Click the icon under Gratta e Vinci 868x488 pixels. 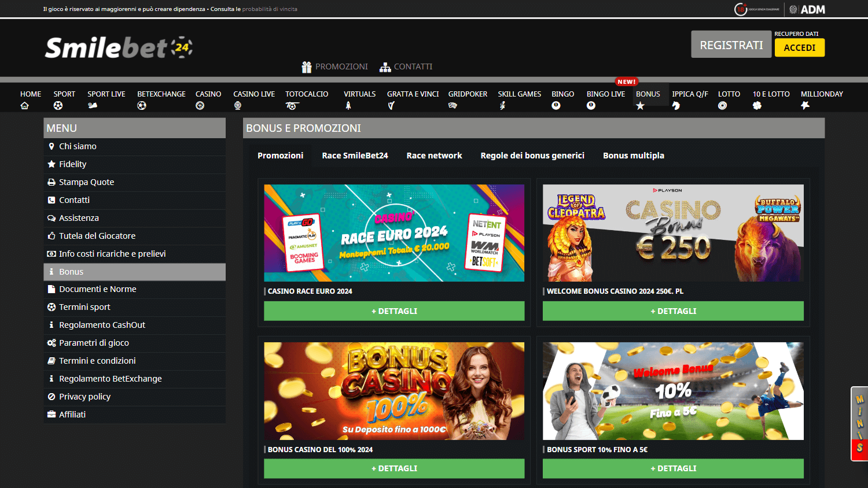pyautogui.click(x=392, y=106)
